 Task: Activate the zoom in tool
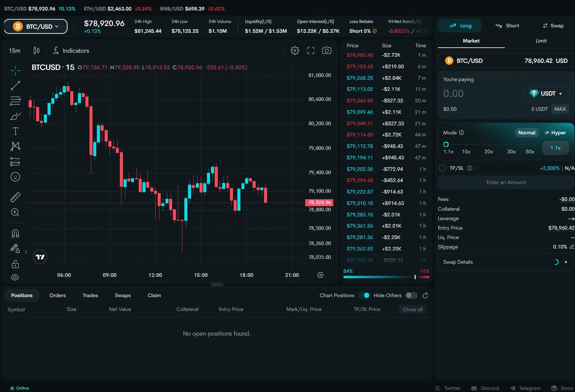point(15,212)
